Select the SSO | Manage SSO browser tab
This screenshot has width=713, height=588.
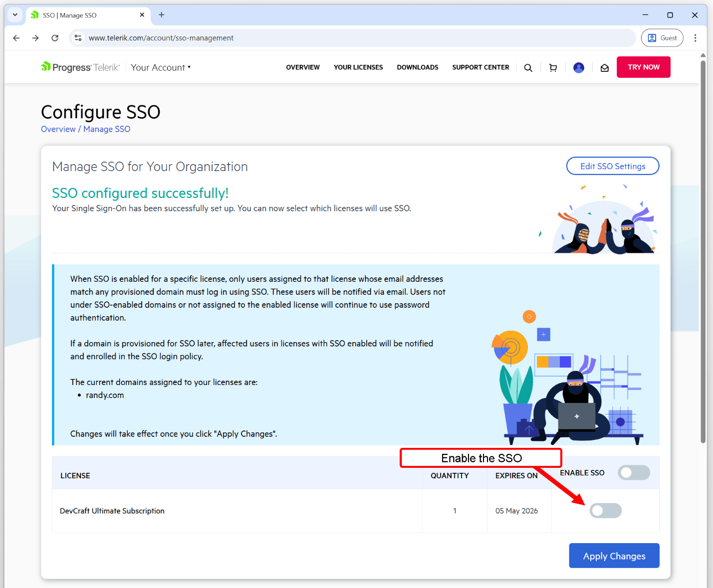pyautogui.click(x=88, y=15)
